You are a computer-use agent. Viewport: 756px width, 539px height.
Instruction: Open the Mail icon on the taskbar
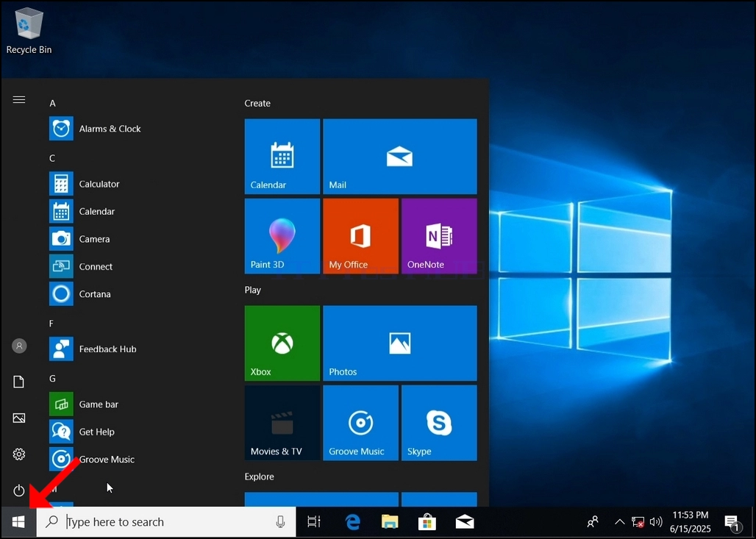tap(465, 521)
